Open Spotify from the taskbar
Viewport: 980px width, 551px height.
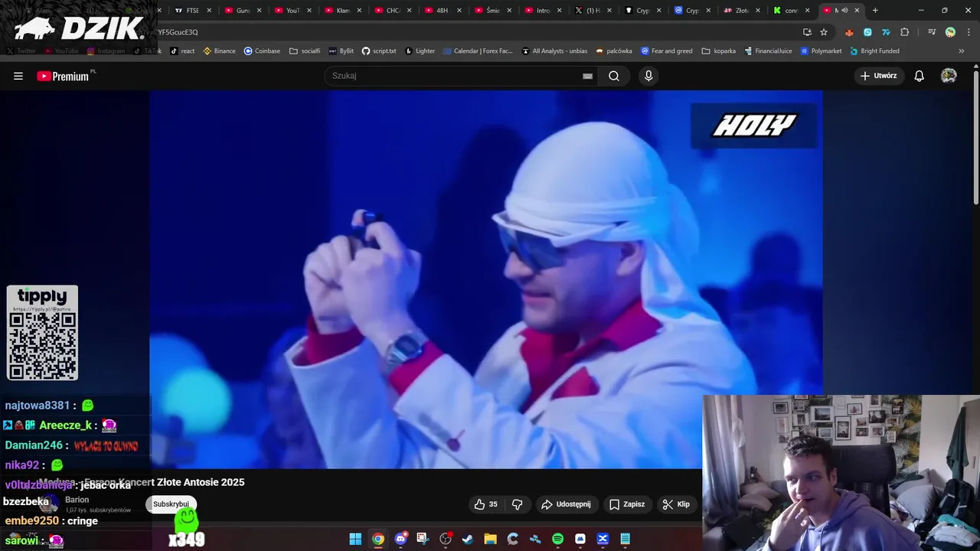(557, 539)
